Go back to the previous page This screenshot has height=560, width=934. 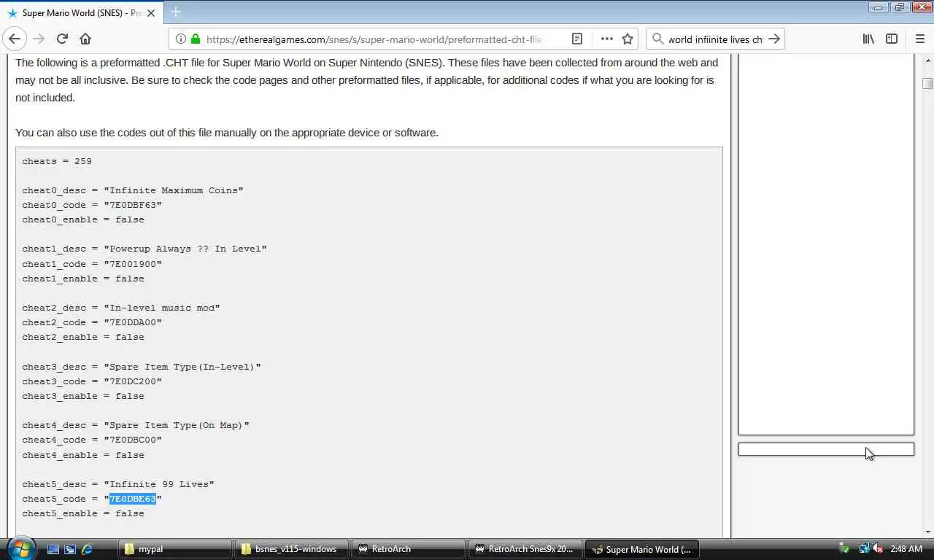pos(15,39)
